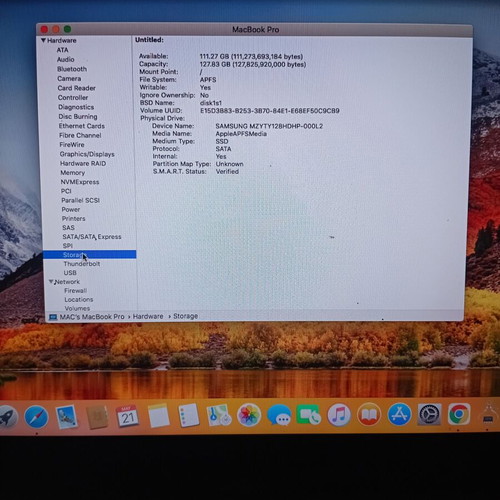Screen dimensions: 500x500
Task: Select USB in the sidebar
Action: tap(70, 273)
